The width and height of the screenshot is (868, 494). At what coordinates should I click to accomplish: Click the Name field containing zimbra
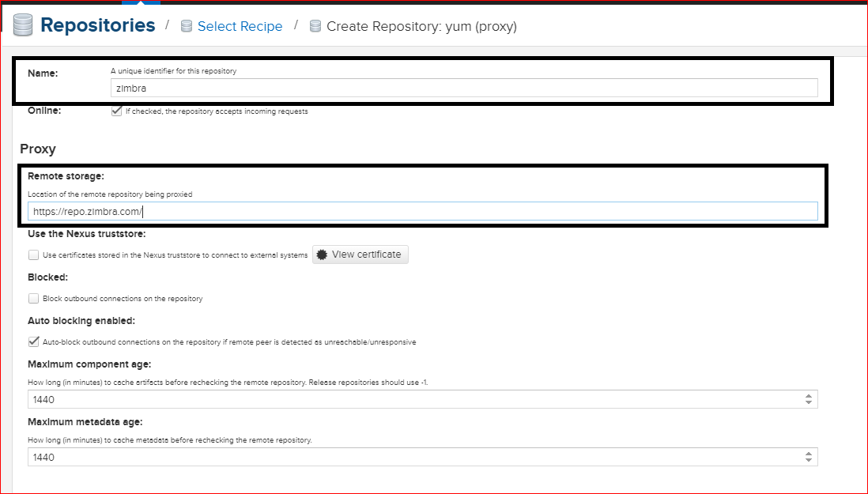[x=464, y=89]
